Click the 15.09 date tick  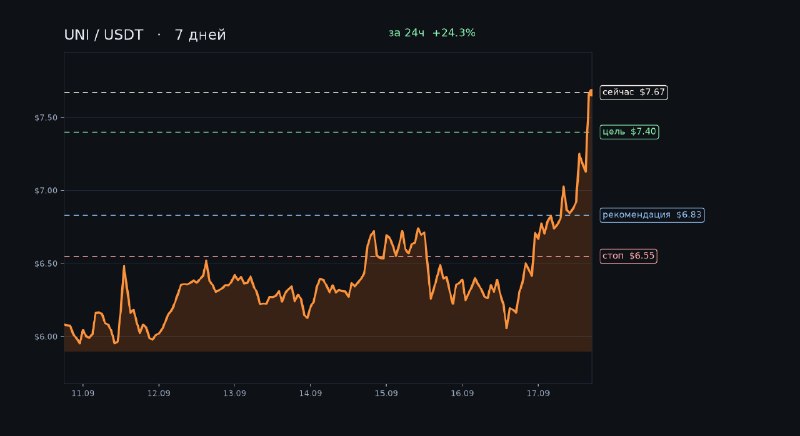pyautogui.click(x=386, y=394)
